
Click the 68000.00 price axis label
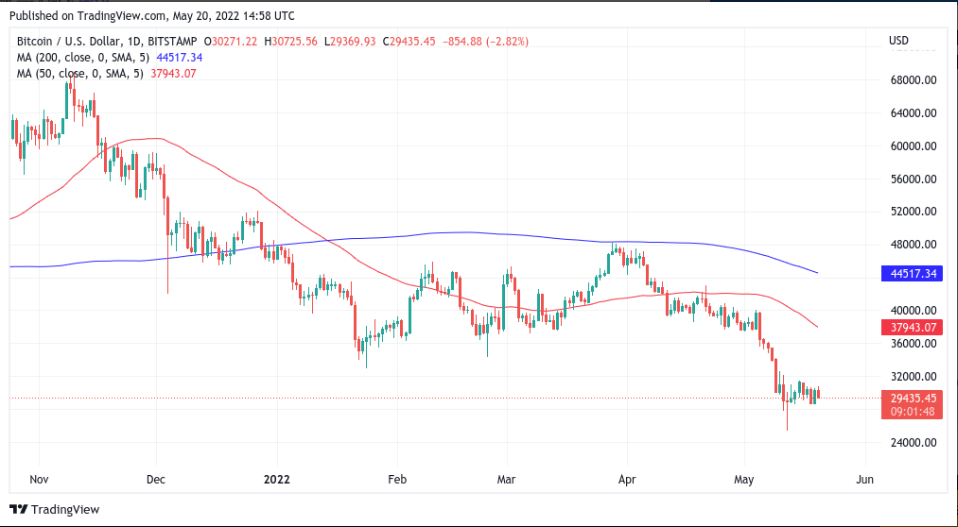click(x=912, y=80)
